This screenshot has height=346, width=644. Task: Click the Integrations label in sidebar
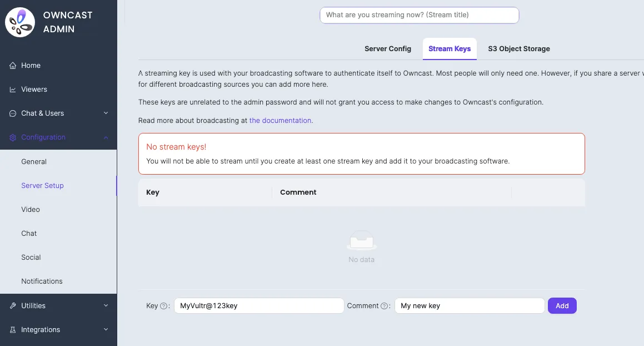(41, 329)
